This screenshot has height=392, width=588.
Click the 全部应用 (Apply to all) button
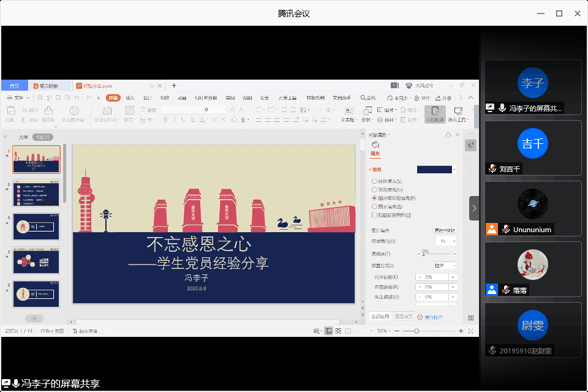(x=380, y=317)
